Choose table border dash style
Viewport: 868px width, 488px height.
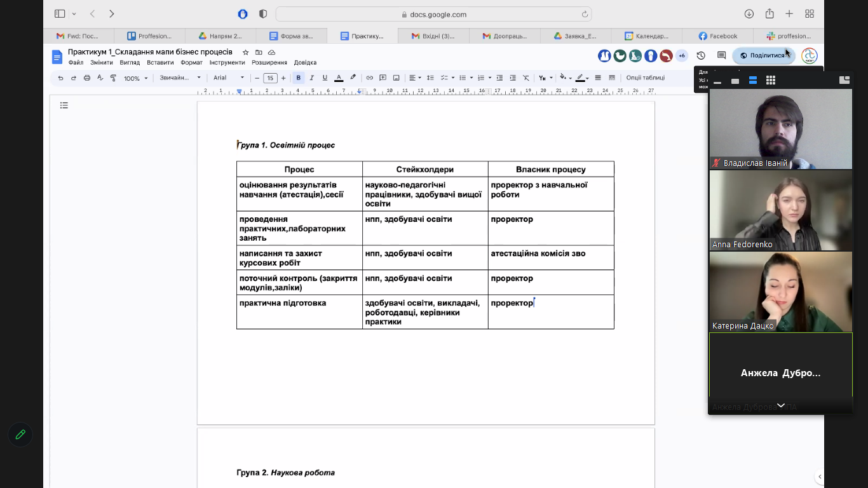(612, 78)
